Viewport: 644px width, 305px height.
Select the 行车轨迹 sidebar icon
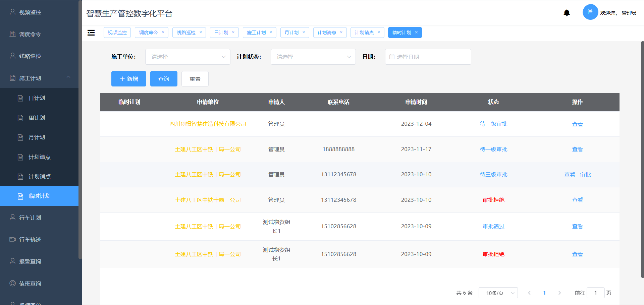(12, 239)
